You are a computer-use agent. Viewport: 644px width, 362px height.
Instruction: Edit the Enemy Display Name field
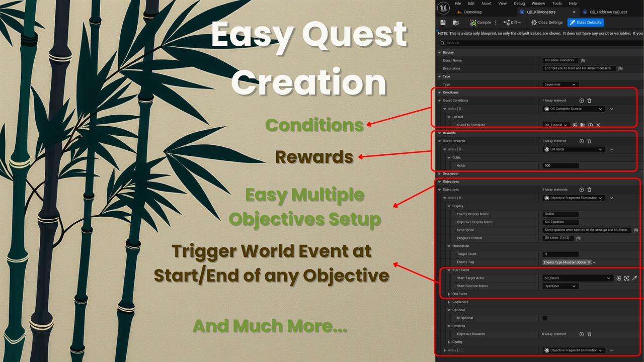pos(560,214)
